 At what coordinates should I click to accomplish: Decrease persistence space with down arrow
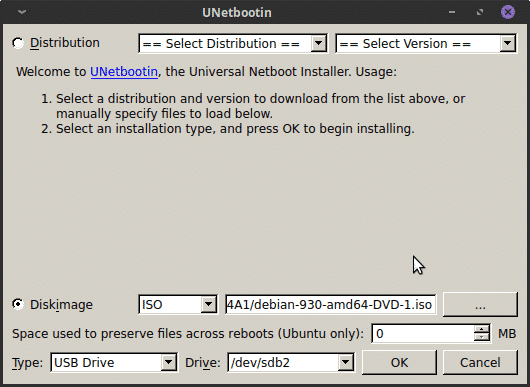tap(482, 338)
